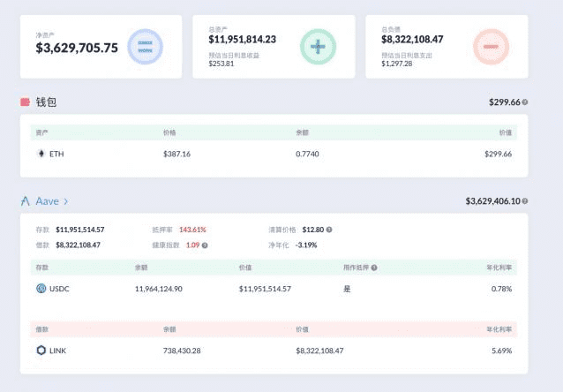The width and height of the screenshot is (563, 392).
Task: Select $8,322,108.47 on total liabilities card
Action: 412,39
